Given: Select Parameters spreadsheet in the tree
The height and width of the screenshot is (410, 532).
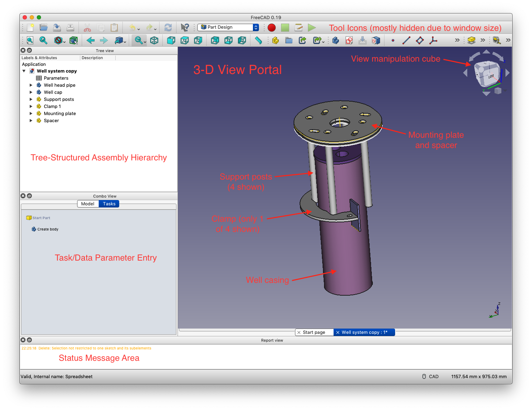Looking at the screenshot, I should [56, 78].
